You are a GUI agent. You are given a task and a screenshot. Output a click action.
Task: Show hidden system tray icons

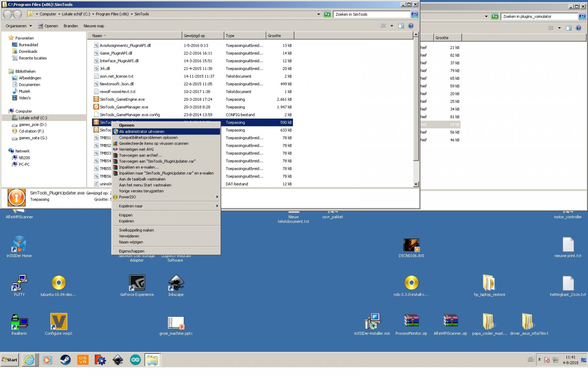[539, 359]
